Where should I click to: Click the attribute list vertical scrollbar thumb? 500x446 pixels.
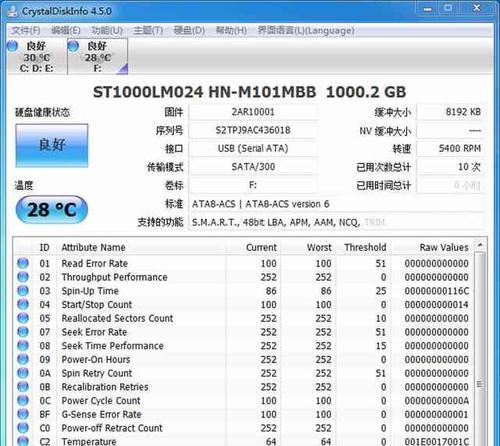click(x=480, y=350)
